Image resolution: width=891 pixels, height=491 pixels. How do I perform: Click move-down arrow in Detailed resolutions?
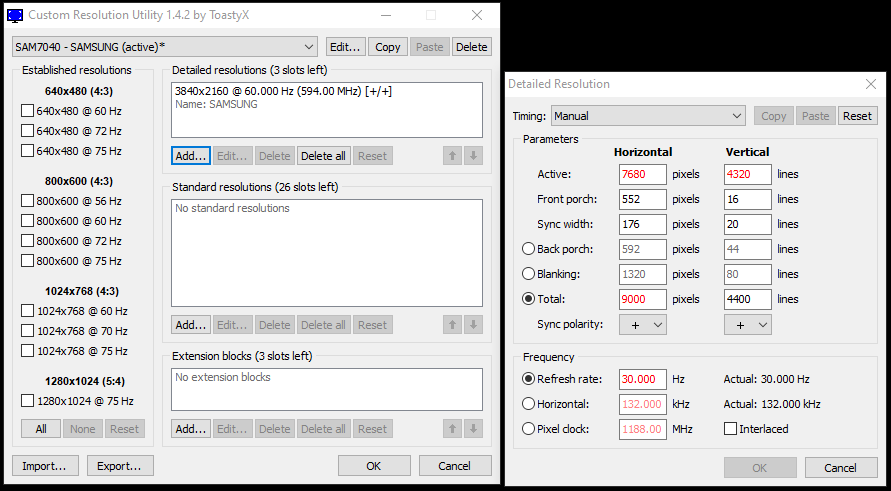tap(474, 156)
